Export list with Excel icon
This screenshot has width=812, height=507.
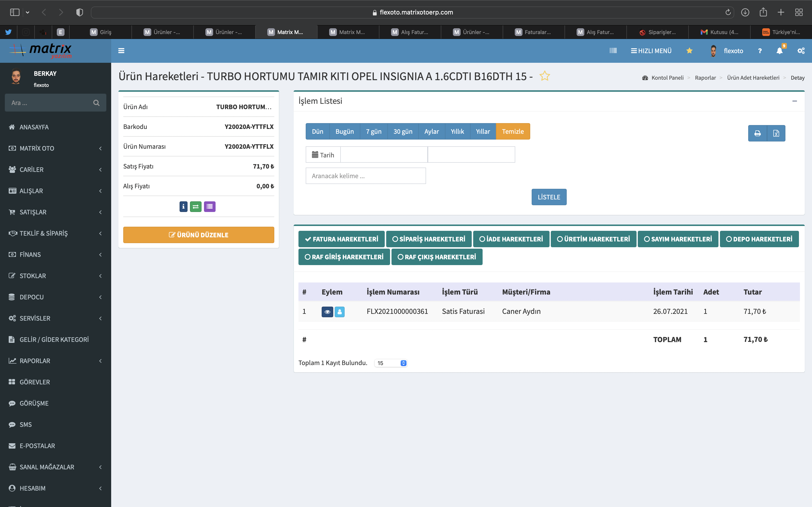click(776, 134)
